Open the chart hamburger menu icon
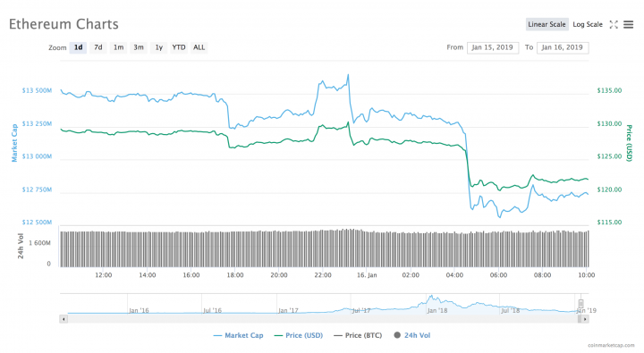The image size is (644, 353). pyautogui.click(x=628, y=25)
